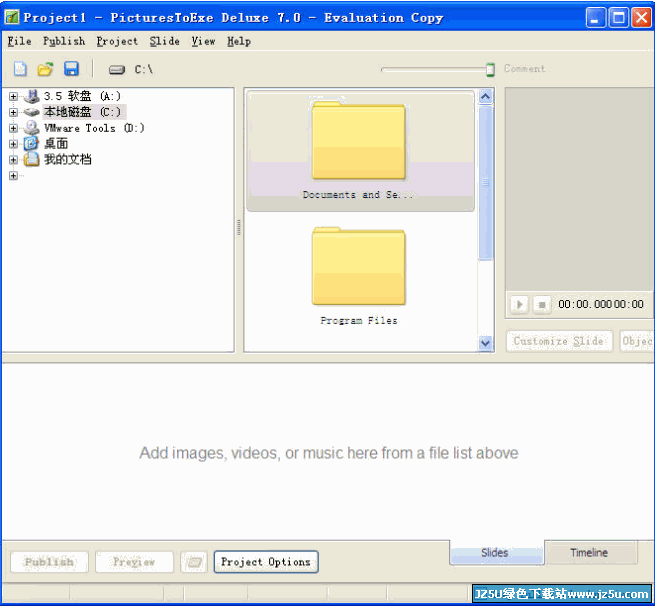This screenshot has height=606, width=655.
Task: Click the Customize Slide button
Action: tap(559, 341)
